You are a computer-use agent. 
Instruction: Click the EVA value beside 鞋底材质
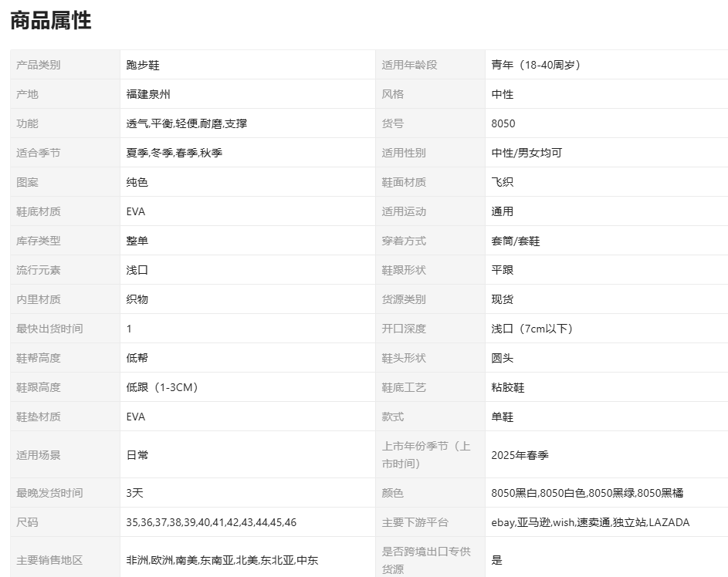pos(136,211)
